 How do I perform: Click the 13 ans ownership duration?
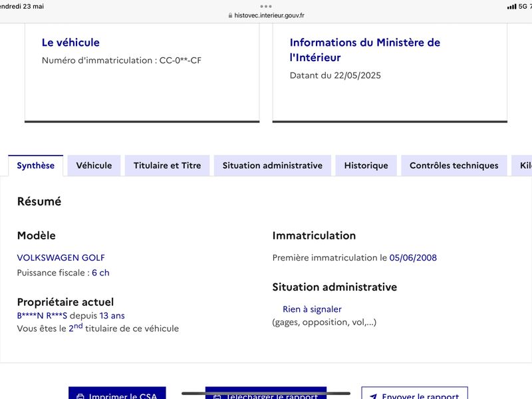click(x=112, y=316)
